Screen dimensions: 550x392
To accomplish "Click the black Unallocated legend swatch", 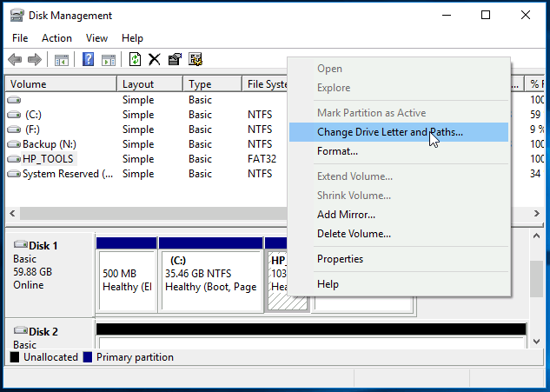I will point(15,357).
